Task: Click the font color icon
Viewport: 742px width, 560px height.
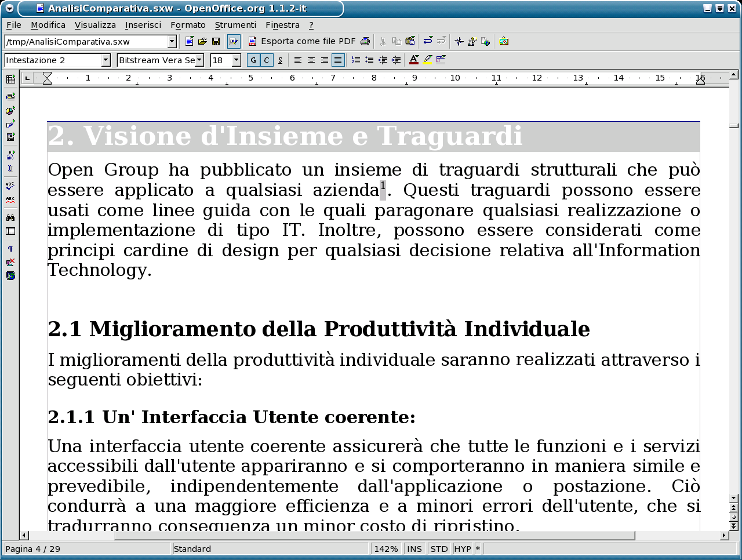Action: pos(414,60)
